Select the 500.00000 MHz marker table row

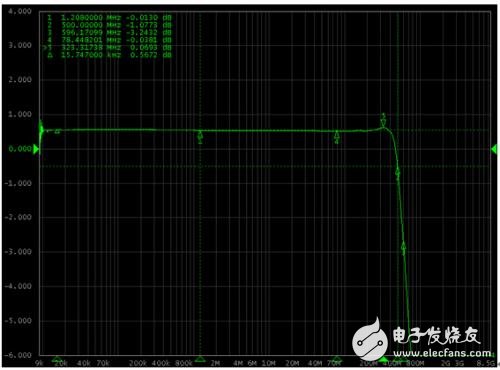pyautogui.click(x=109, y=25)
